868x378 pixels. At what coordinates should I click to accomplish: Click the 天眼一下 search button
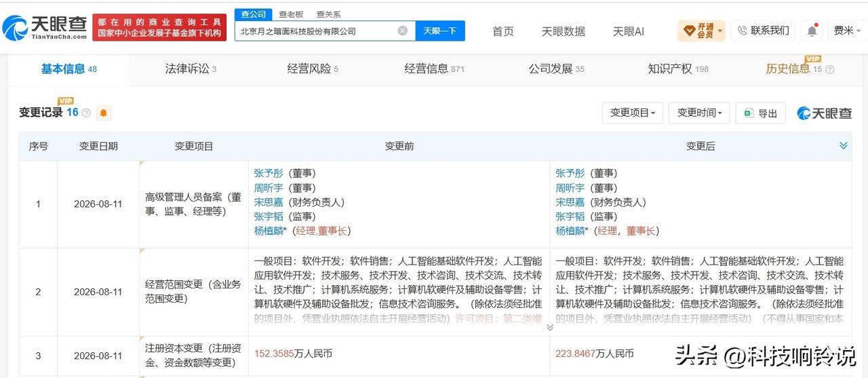pyautogui.click(x=440, y=31)
